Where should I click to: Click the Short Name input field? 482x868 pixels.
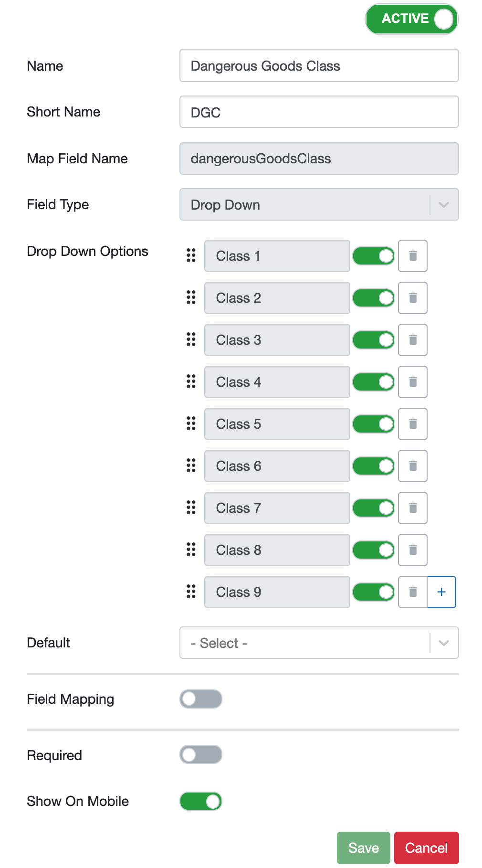319,112
